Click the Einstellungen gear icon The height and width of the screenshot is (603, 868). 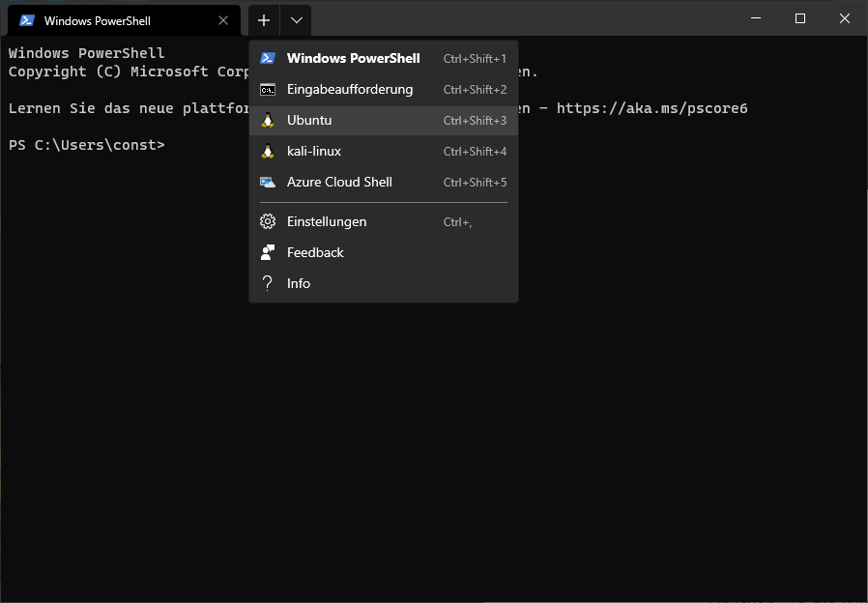tap(268, 221)
